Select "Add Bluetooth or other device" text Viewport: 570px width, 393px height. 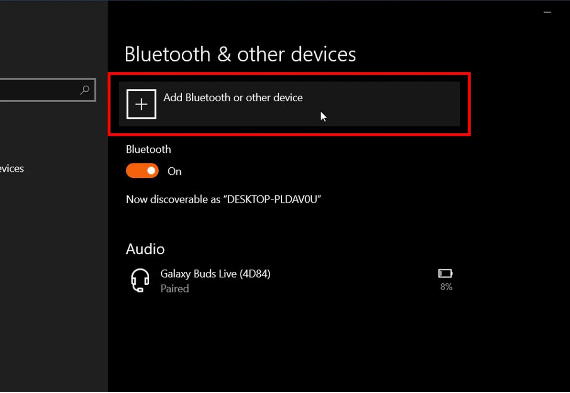click(x=233, y=98)
